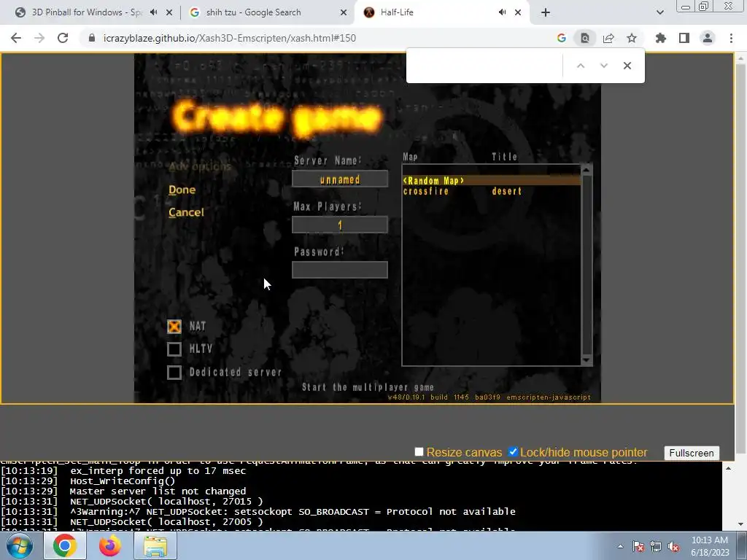Click the Server Name field
The width and height of the screenshot is (747, 560).
[x=340, y=179]
